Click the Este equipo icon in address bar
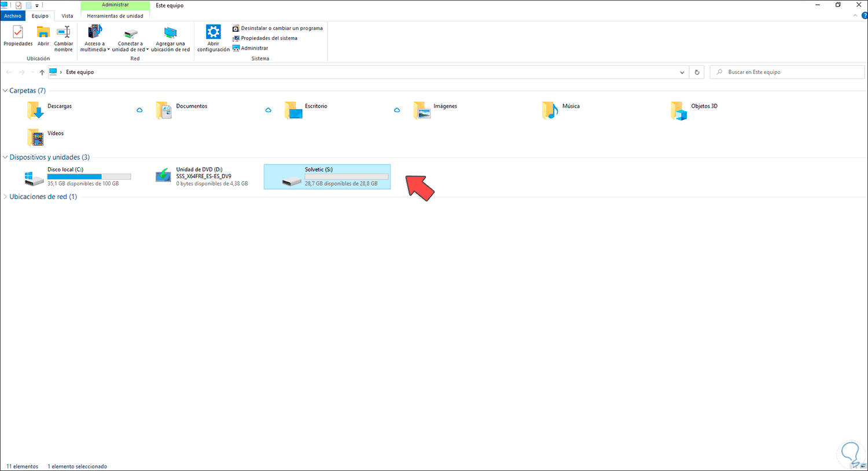The height and width of the screenshot is (471, 868). pos(53,72)
